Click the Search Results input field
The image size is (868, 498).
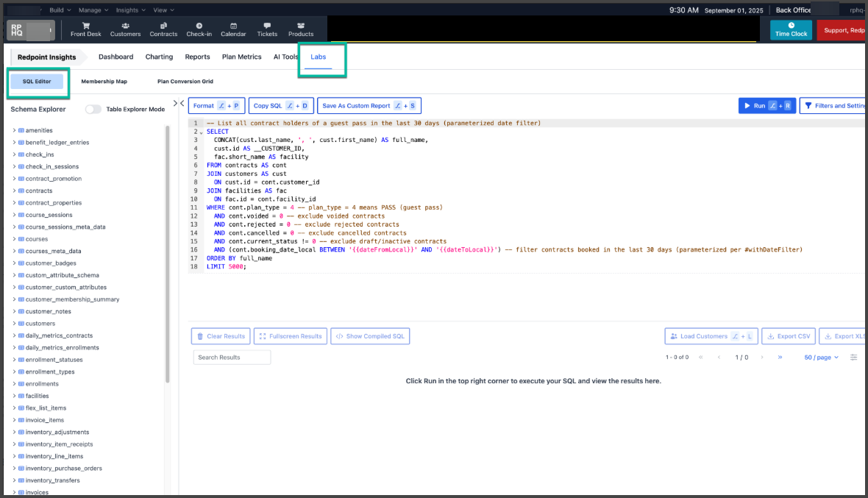(x=232, y=358)
